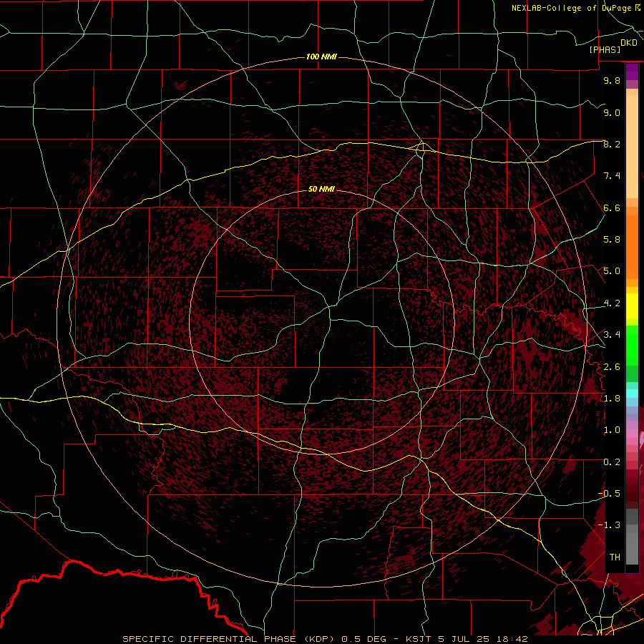Select the 6.6 value on the color scale
This screenshot has width=644, height=644.
click(x=612, y=208)
